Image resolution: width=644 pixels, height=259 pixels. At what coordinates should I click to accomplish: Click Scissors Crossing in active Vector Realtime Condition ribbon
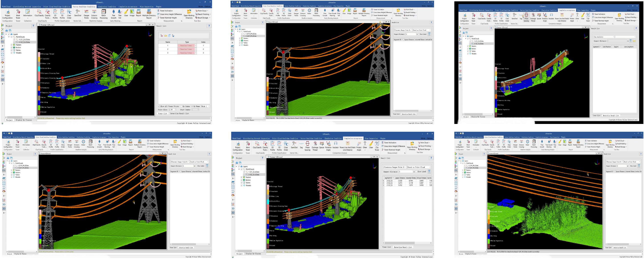[94, 14]
